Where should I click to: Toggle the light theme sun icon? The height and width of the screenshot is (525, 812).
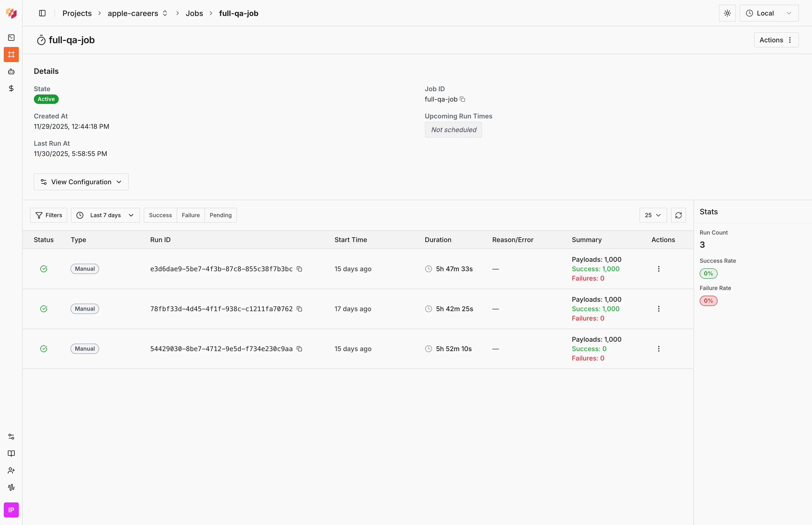coord(727,13)
